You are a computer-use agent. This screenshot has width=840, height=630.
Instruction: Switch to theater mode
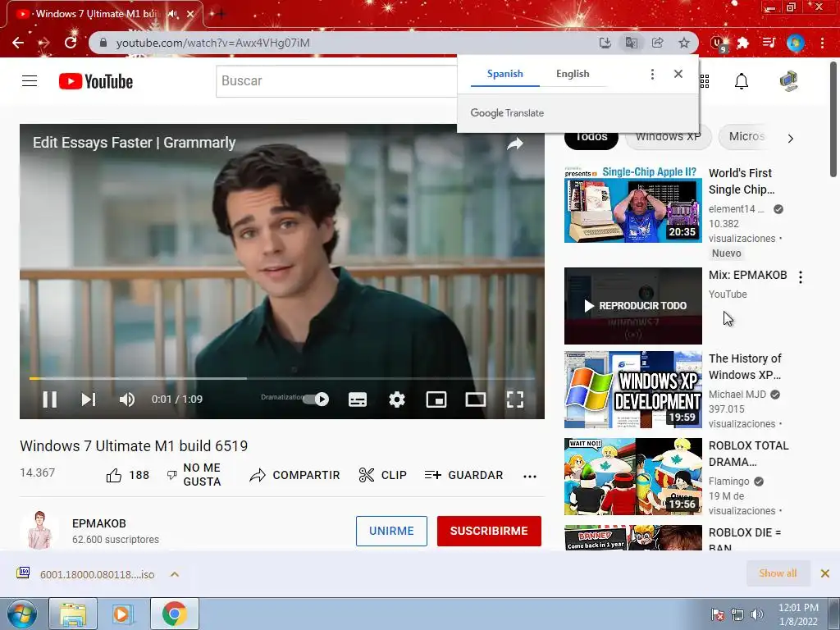476,399
